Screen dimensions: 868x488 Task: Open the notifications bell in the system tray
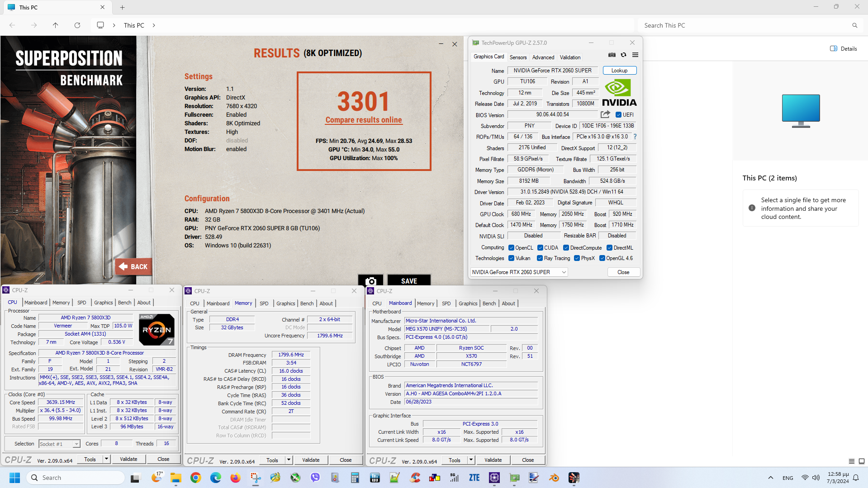click(x=856, y=478)
